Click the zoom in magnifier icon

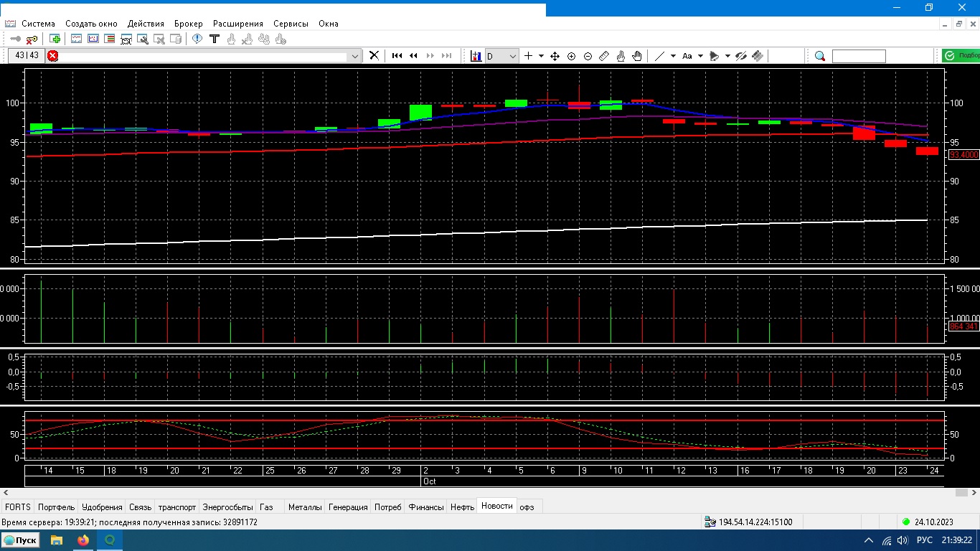pos(572,56)
